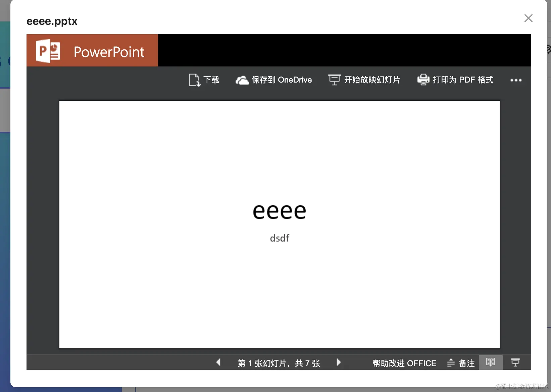The width and height of the screenshot is (551, 392).
Task: Advance to the next slide arrow
Action: point(339,362)
